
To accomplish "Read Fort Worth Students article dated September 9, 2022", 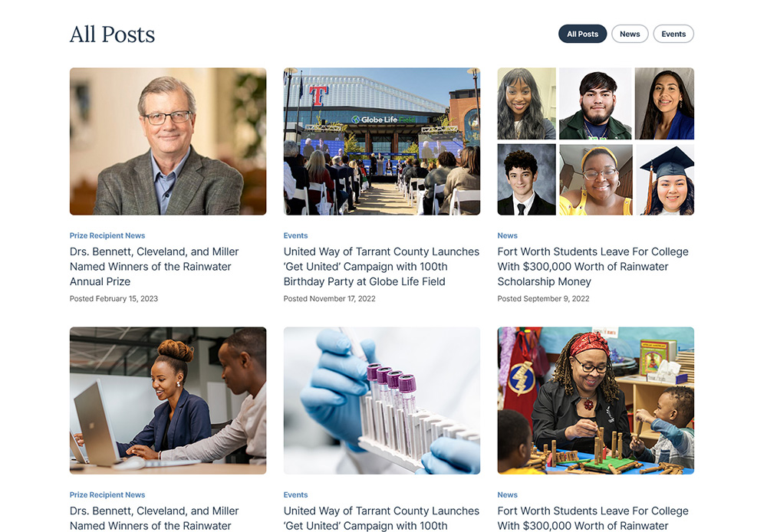I will pyautogui.click(x=593, y=266).
